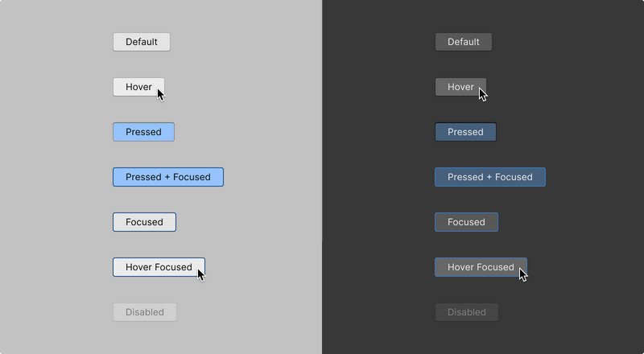Click cursor arrow on dark Hover Focused button
The height and width of the screenshot is (354, 644).
click(x=523, y=274)
